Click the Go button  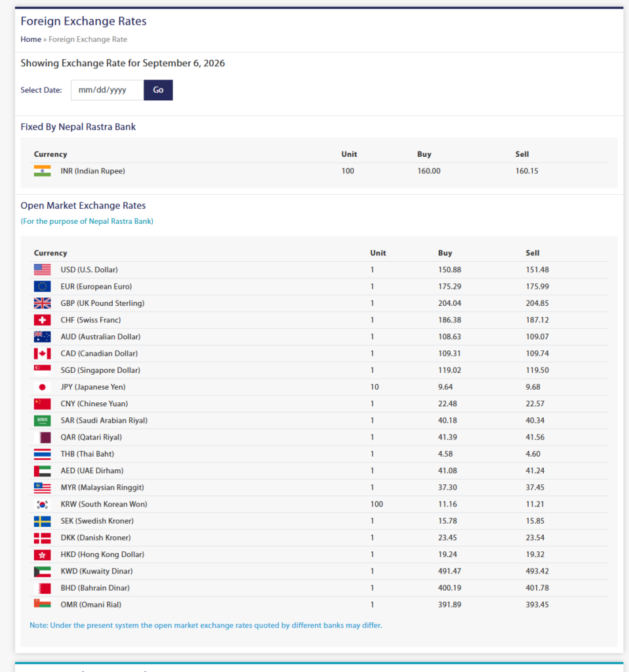coord(158,90)
